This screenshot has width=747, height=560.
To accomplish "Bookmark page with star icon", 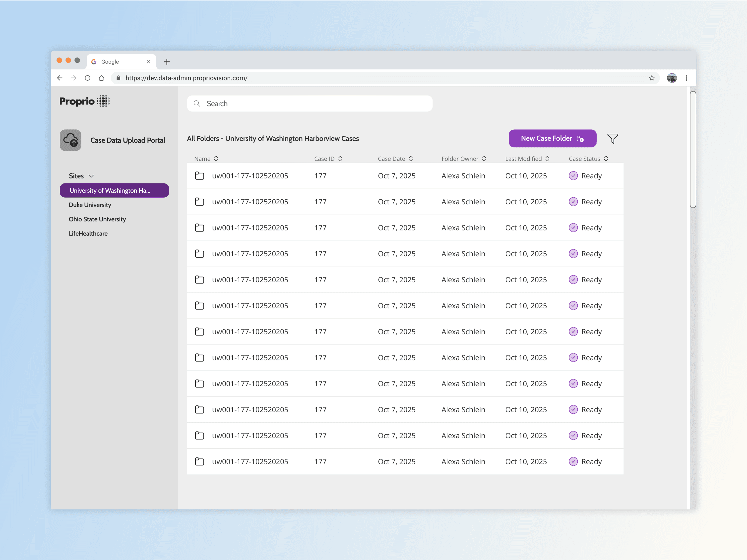I will coord(651,78).
